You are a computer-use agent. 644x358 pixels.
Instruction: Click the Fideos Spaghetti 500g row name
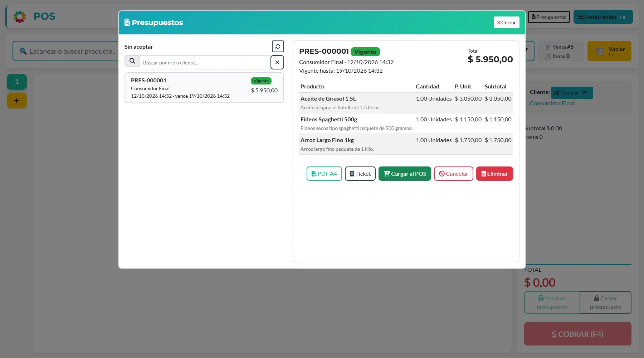(329, 120)
